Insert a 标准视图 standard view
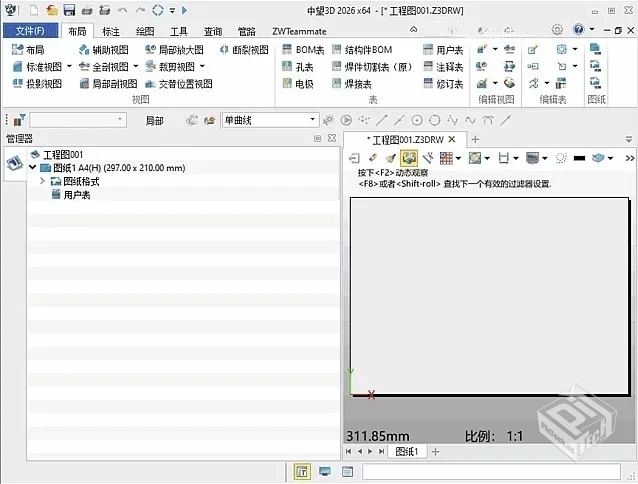Image resolution: width=638 pixels, height=484 pixels. coord(37,67)
